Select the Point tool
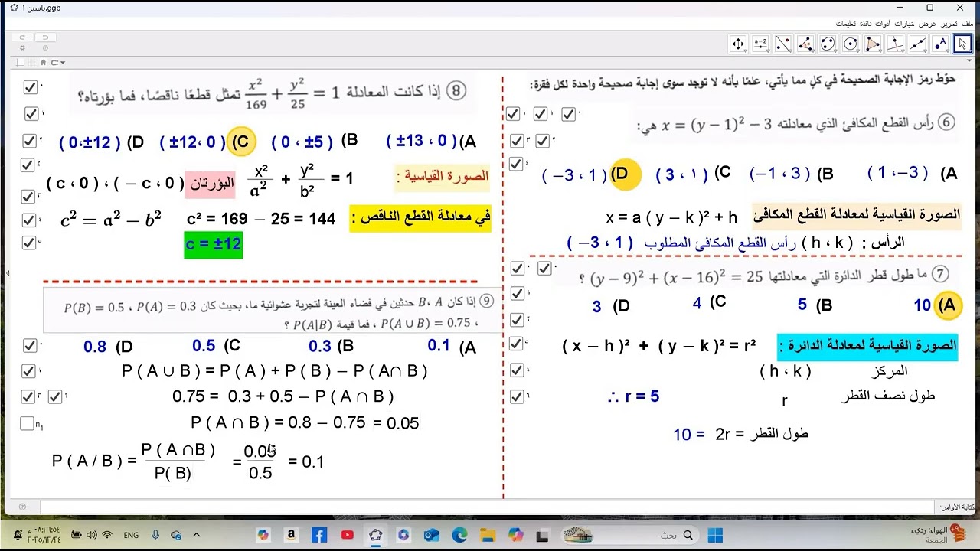This screenshot has height=551, width=980. coord(941,44)
